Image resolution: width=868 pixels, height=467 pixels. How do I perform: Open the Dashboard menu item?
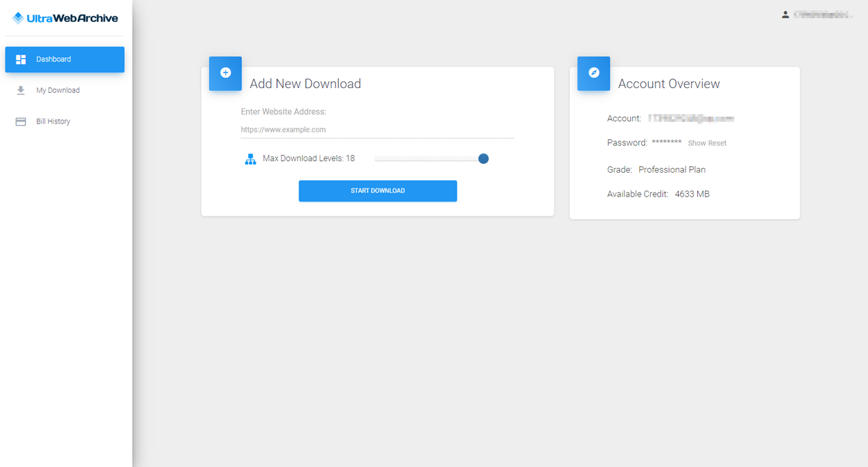tap(65, 59)
